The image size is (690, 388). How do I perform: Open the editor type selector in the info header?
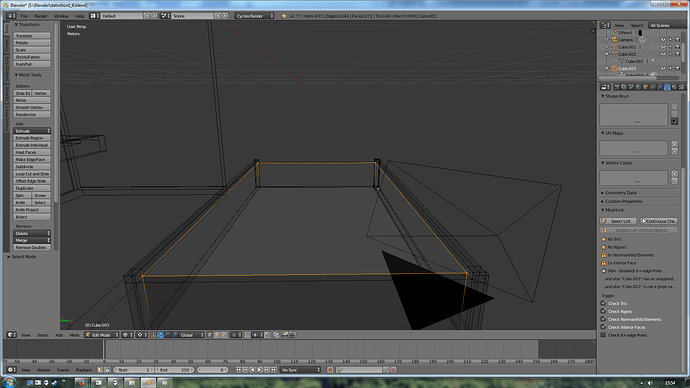(x=11, y=16)
